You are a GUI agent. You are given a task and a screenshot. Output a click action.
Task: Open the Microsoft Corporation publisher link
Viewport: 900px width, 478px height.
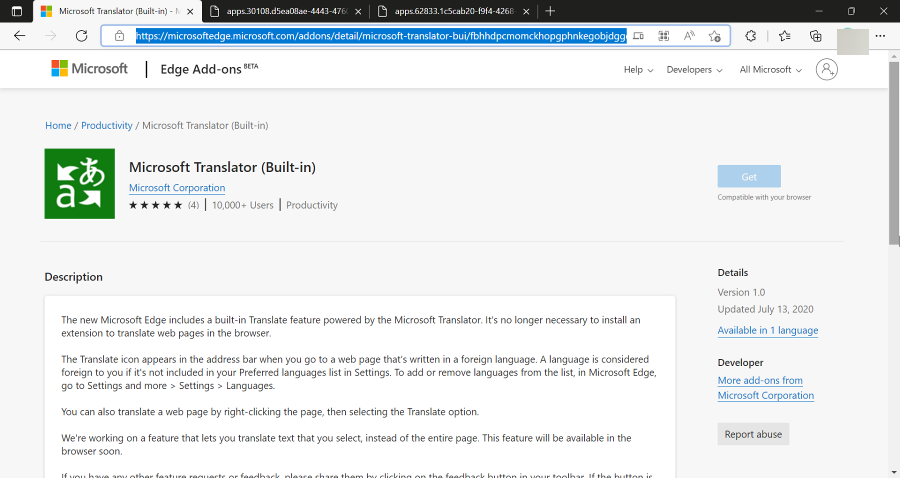[x=177, y=188]
